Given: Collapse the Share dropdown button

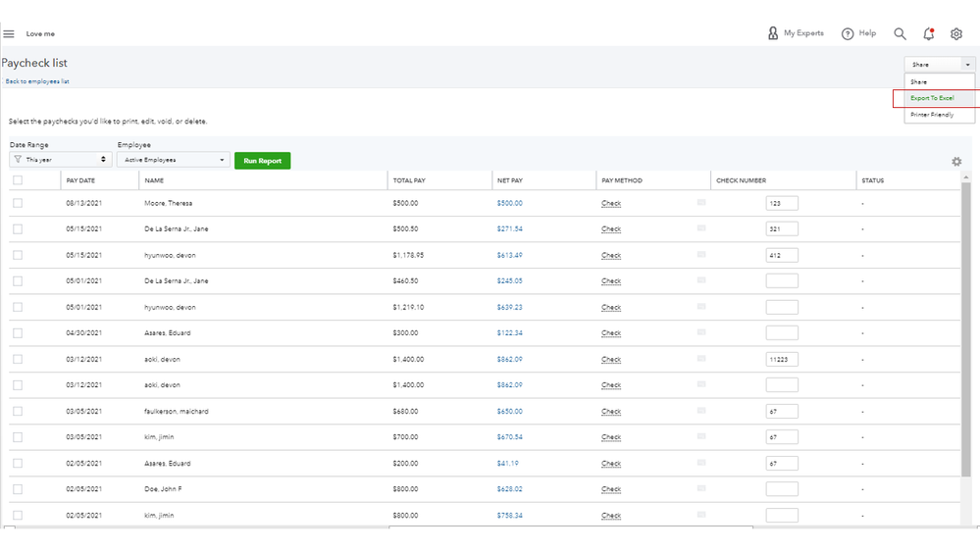Looking at the screenshot, I should click(x=940, y=65).
